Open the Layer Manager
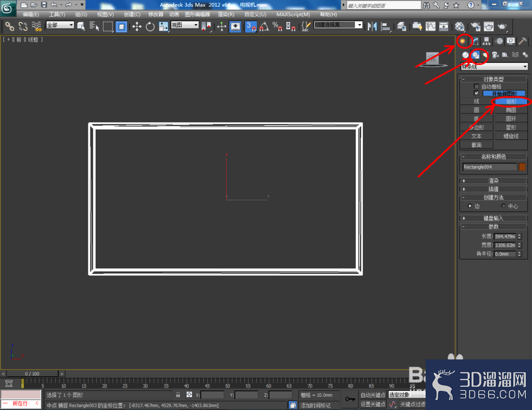 tap(401, 26)
